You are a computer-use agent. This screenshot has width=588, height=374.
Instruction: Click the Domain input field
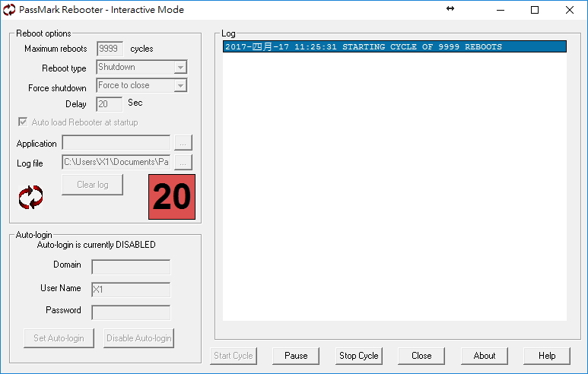[x=131, y=267]
